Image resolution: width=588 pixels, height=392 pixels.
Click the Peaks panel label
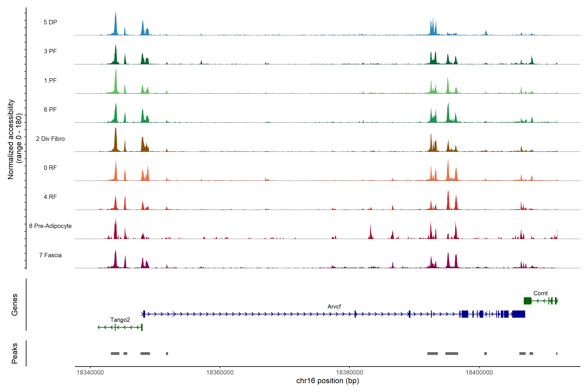[15, 353]
